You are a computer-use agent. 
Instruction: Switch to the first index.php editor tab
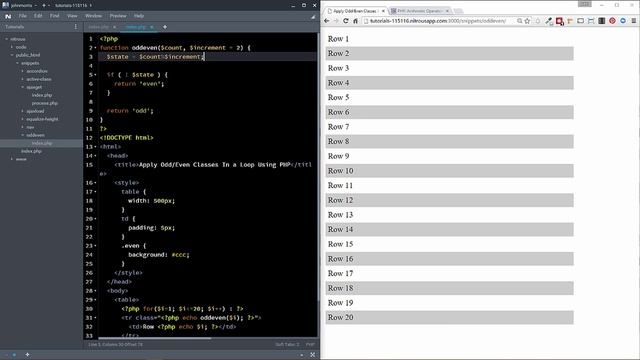[98, 27]
